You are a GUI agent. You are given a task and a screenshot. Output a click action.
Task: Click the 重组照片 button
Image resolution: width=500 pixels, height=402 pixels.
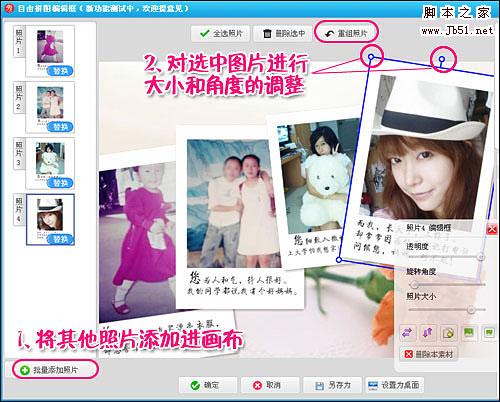point(346,33)
